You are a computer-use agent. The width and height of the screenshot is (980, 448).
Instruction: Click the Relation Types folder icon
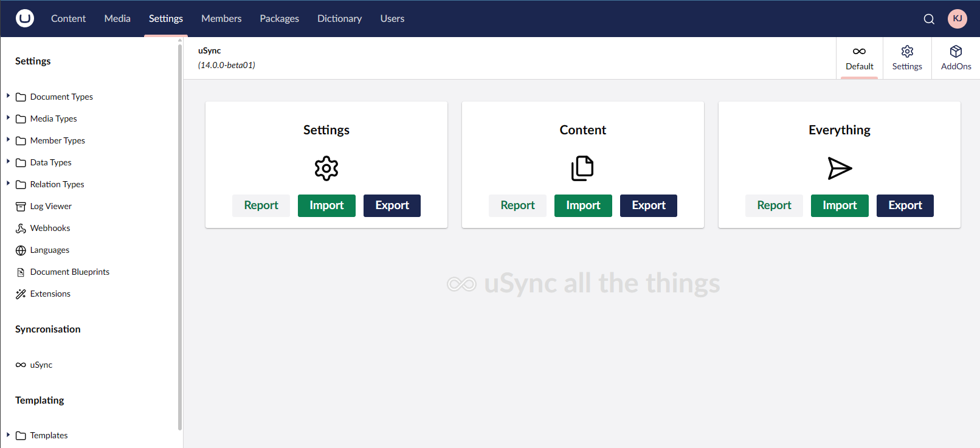click(x=21, y=184)
